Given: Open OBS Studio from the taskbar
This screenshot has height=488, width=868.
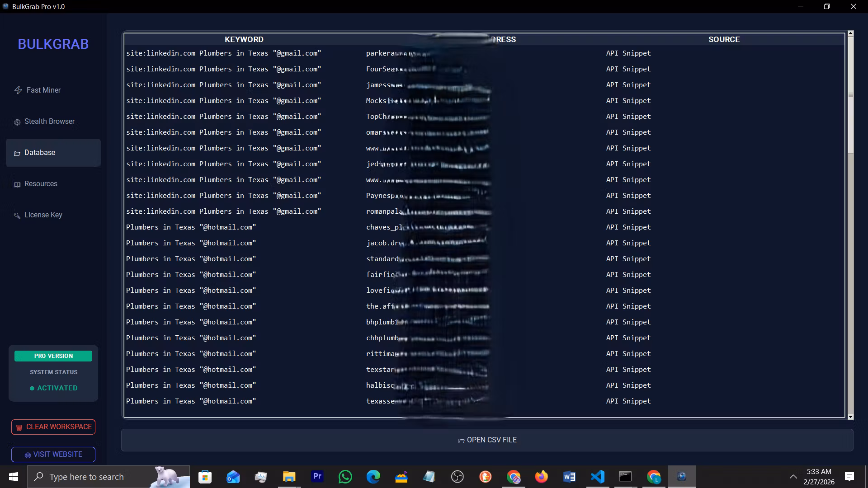Looking at the screenshot, I should click(x=457, y=477).
